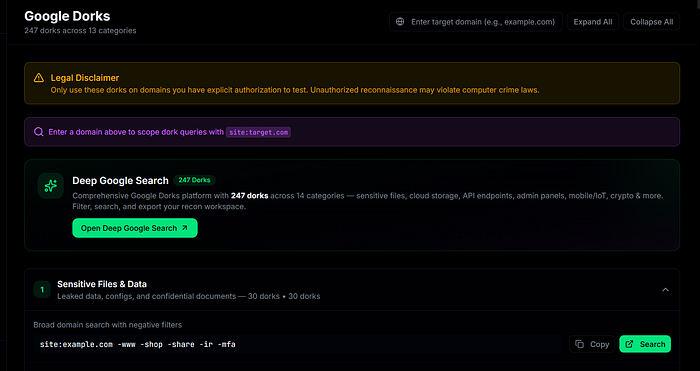Click the Deep Google Search heading
The image size is (700, 371).
(121, 180)
